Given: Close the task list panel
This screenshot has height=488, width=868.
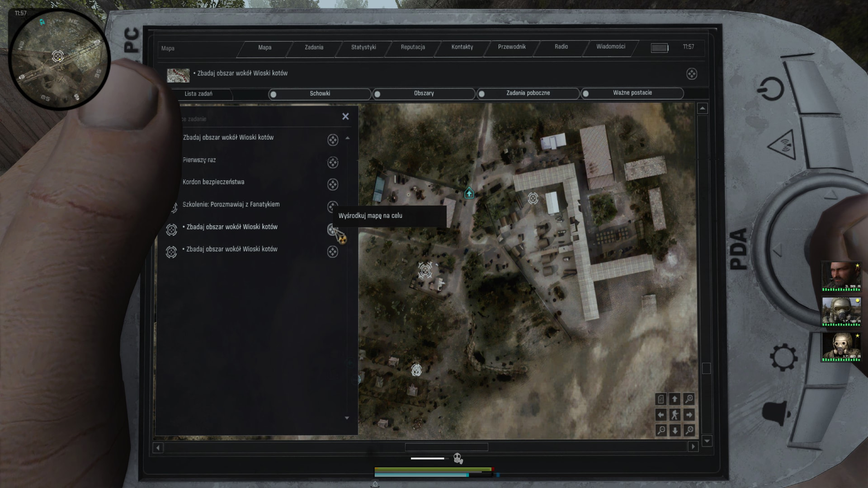Looking at the screenshot, I should tap(345, 117).
